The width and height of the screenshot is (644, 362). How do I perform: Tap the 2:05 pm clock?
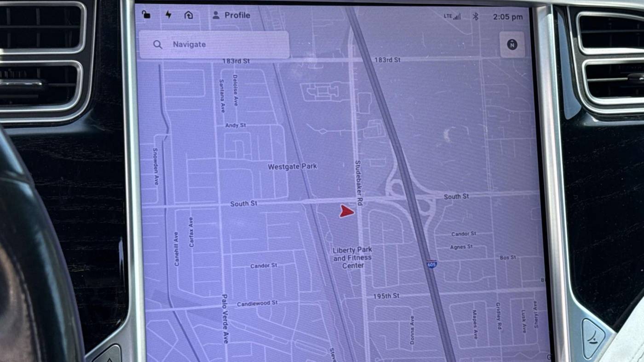[508, 17]
